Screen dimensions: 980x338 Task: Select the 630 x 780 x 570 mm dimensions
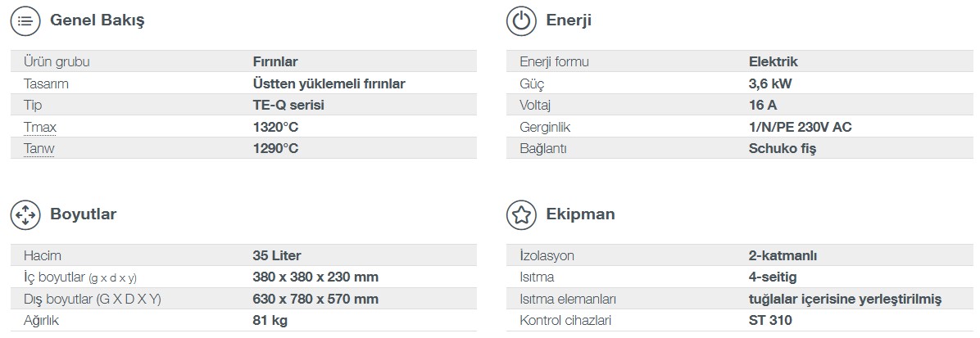(x=315, y=300)
